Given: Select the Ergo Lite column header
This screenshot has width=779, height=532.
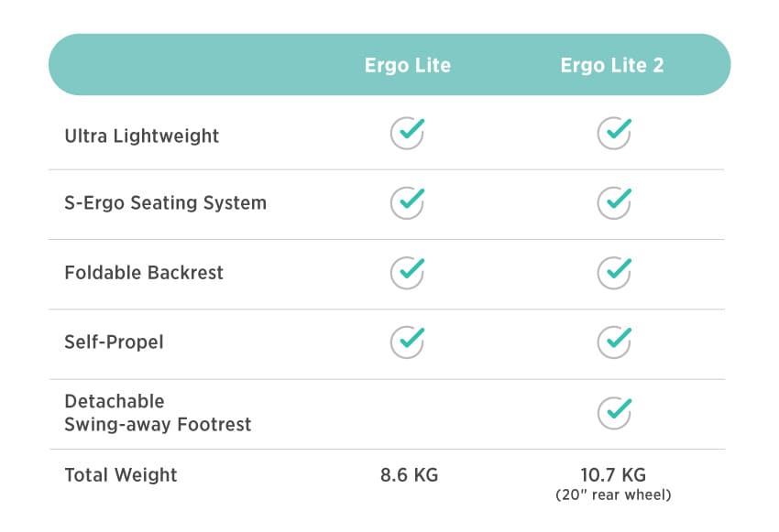Looking at the screenshot, I should click(408, 66).
